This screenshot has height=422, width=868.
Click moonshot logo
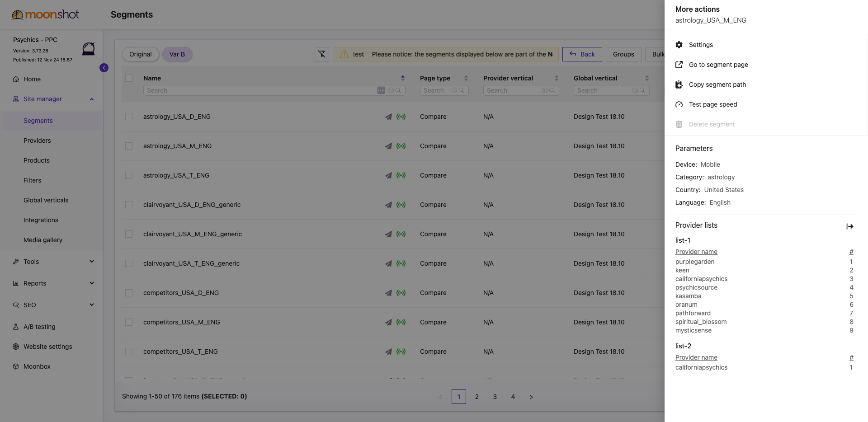click(x=46, y=14)
